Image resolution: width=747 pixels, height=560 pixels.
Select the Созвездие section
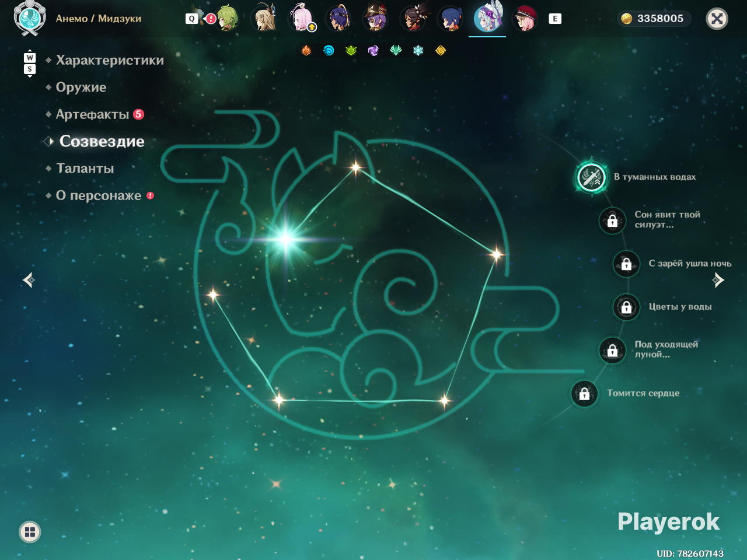(102, 141)
